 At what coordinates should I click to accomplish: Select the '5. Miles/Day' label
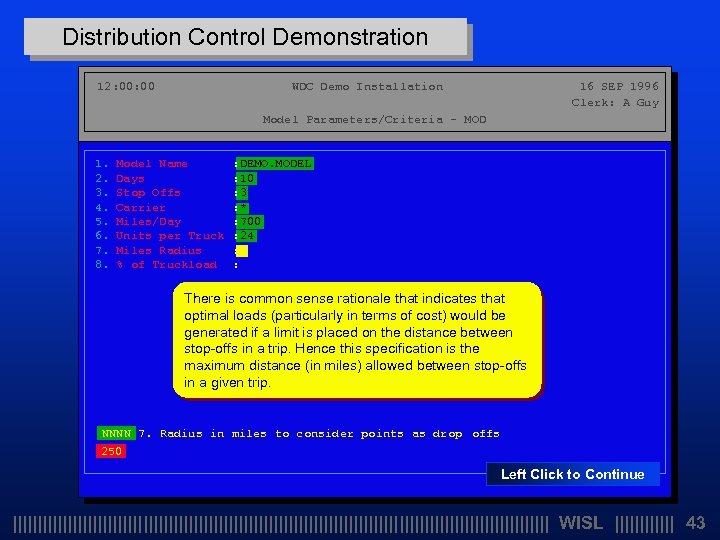138,222
